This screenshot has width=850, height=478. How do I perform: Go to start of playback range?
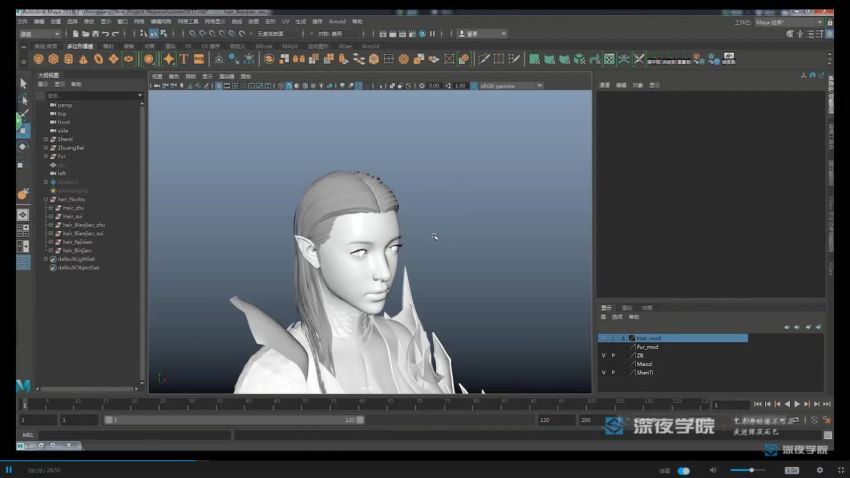point(757,404)
